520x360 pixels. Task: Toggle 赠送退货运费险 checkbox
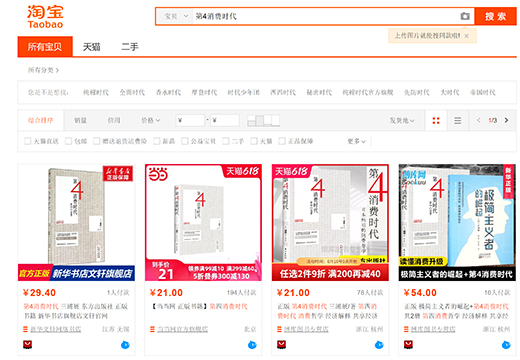96,141
